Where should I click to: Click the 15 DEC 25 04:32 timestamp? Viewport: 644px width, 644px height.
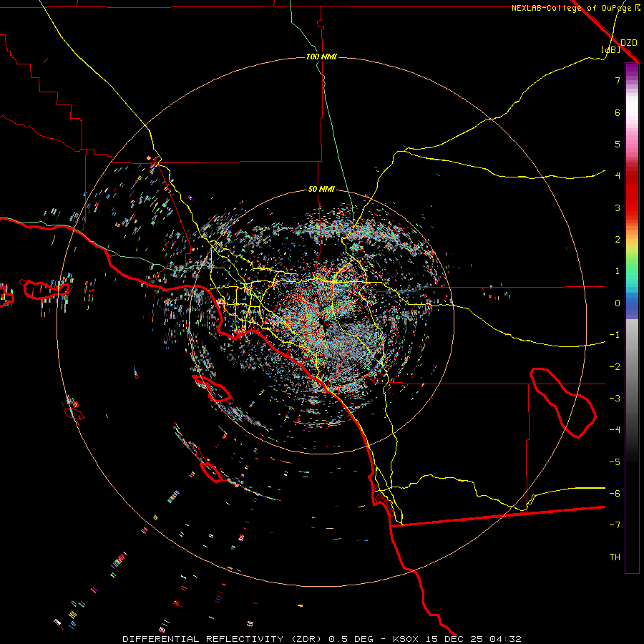(473, 639)
